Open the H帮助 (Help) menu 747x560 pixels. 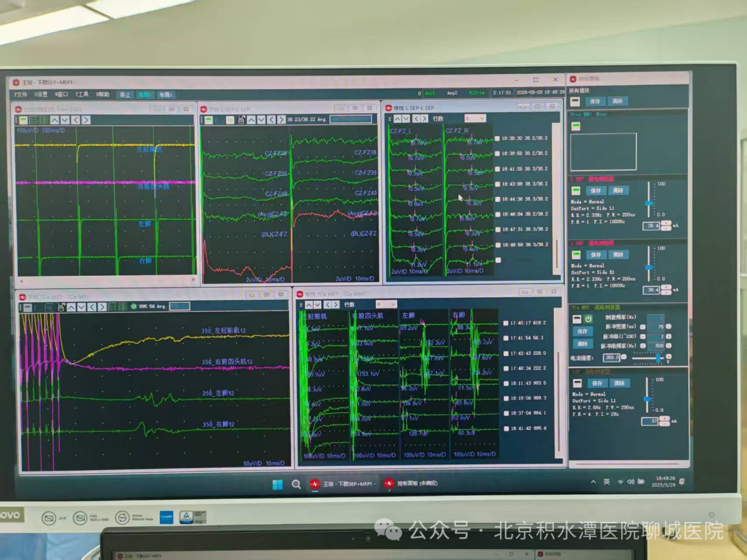(x=103, y=94)
